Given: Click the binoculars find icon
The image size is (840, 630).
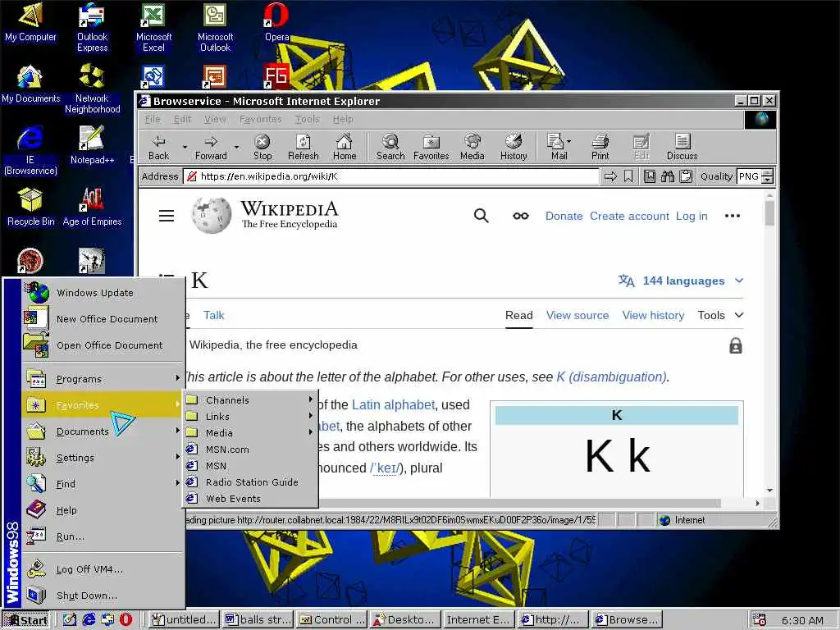Looking at the screenshot, I should tap(668, 176).
